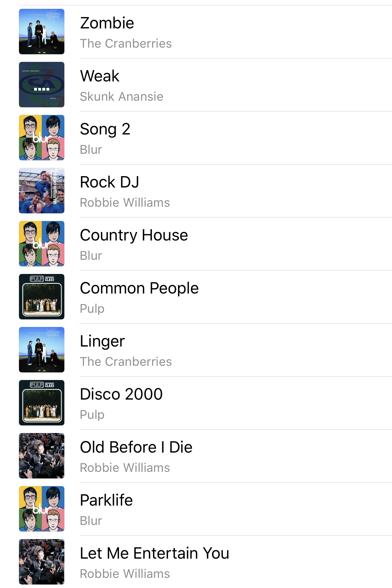Tap the Old Before I Die artwork

click(x=42, y=456)
